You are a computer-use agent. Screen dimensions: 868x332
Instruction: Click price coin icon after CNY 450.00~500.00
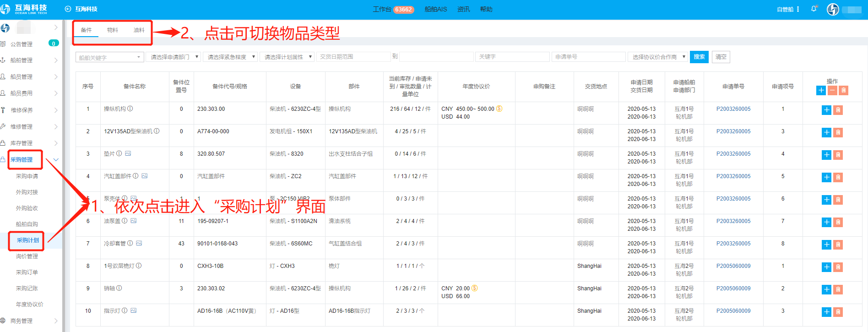pos(499,109)
